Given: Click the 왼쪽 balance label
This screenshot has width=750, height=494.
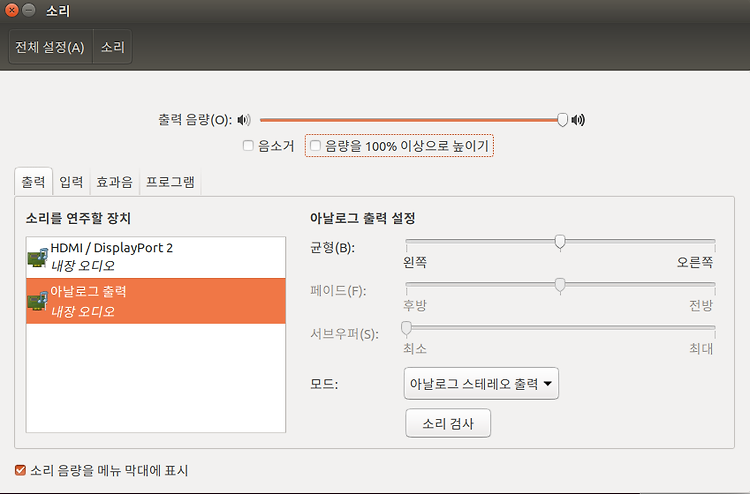Looking at the screenshot, I should click(415, 262).
